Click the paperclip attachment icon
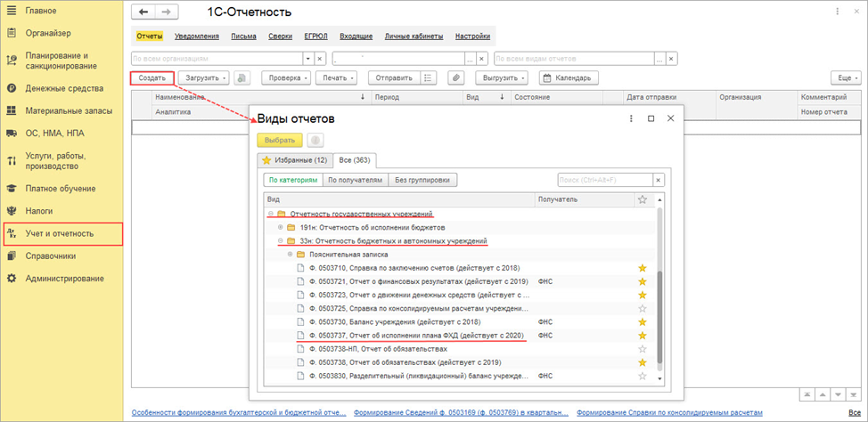This screenshot has height=422, width=868. pos(455,78)
